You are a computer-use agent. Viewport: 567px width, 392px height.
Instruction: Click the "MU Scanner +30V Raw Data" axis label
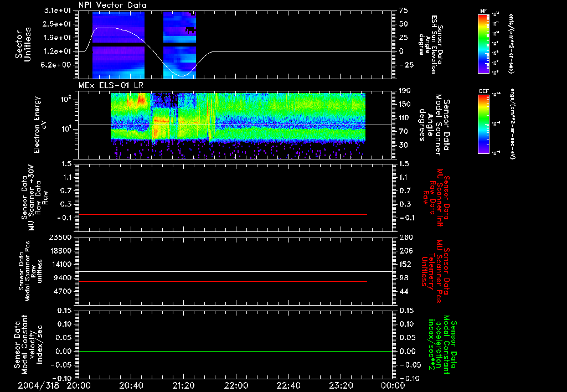[x=34, y=198]
